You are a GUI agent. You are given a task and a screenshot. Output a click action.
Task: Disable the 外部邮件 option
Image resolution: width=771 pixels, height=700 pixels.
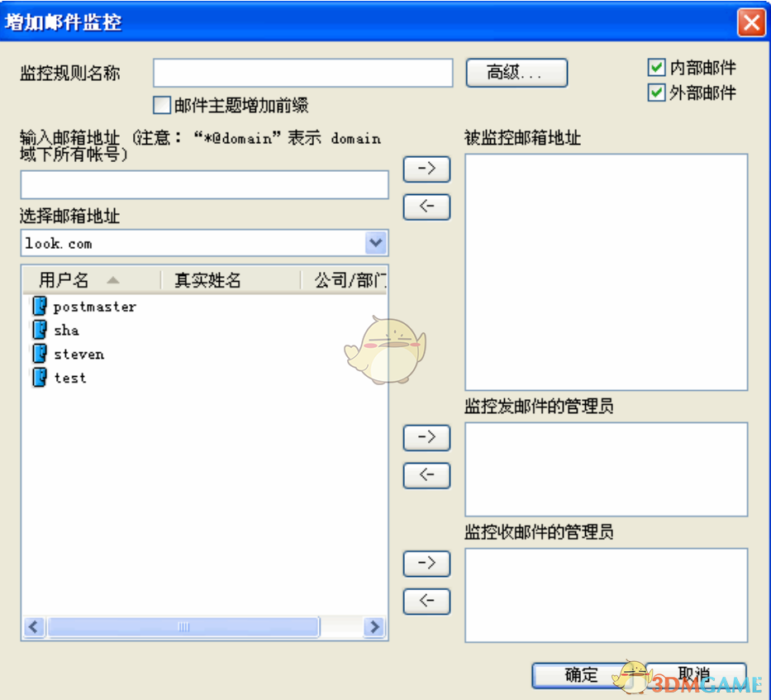click(657, 92)
